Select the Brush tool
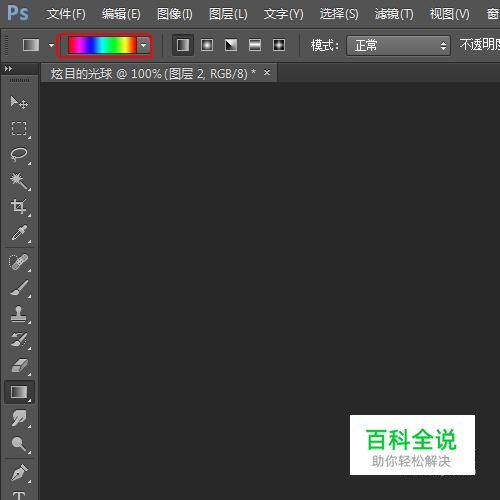The width and height of the screenshot is (500, 500). [x=19, y=288]
